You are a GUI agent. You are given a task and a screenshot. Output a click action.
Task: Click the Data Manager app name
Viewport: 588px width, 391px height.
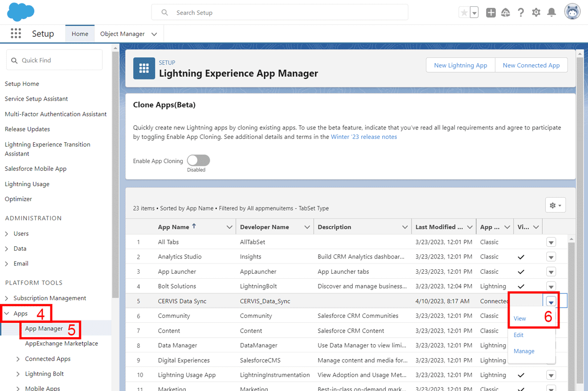(x=177, y=345)
